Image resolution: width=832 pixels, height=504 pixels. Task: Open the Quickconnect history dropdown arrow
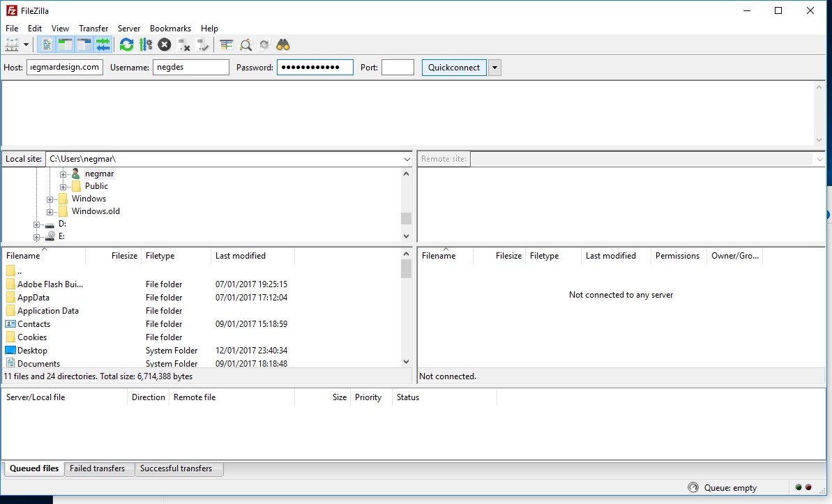click(494, 68)
